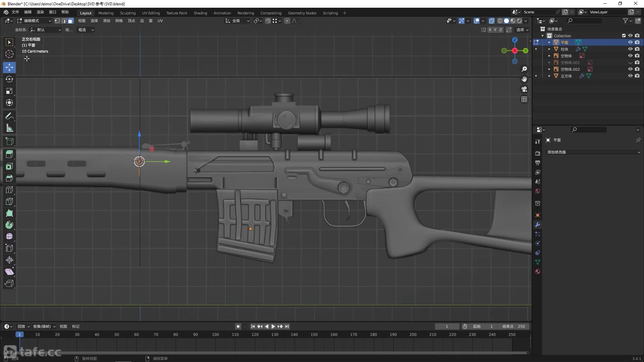Select the Shrink/Fatten tool
The width and height of the screenshot is (644, 362).
(9, 260)
